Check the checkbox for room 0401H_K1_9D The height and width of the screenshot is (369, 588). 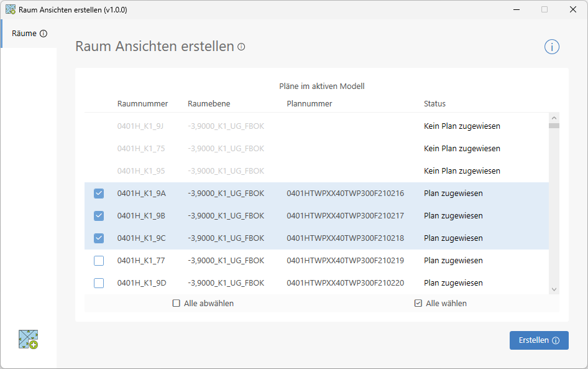99,283
